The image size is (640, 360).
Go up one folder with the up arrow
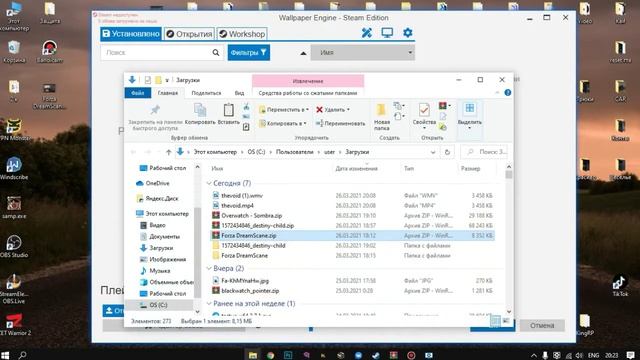click(168, 152)
